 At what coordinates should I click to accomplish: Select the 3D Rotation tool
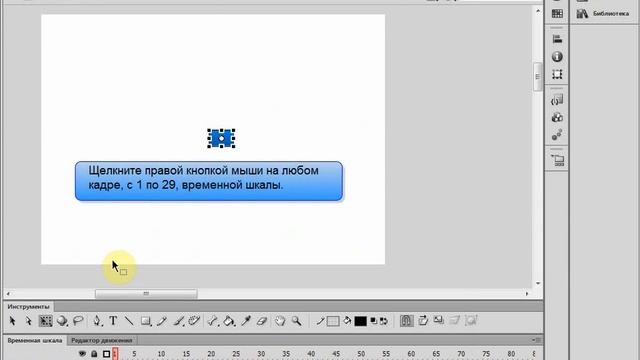62,321
